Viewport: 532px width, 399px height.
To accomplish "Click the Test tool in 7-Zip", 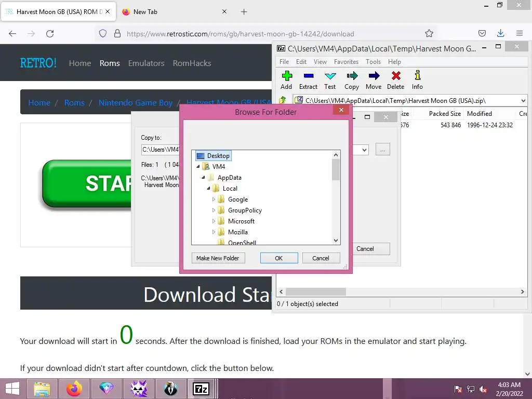I will (x=330, y=80).
